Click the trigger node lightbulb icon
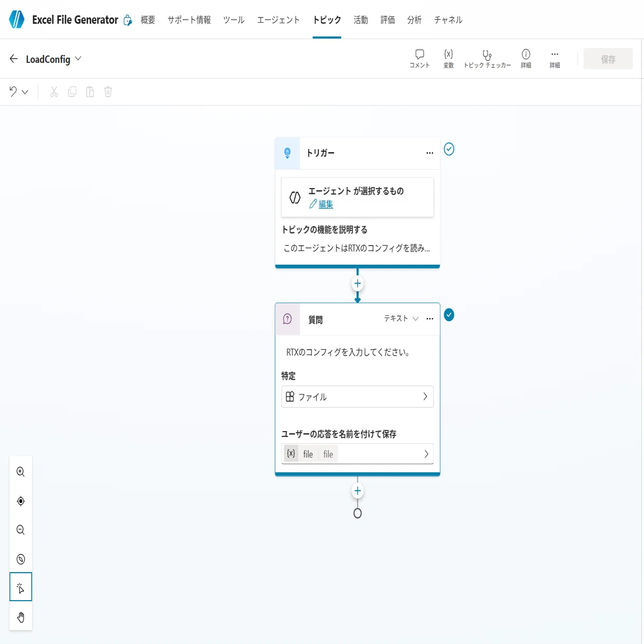Screen dimensions: 644x644 click(287, 153)
